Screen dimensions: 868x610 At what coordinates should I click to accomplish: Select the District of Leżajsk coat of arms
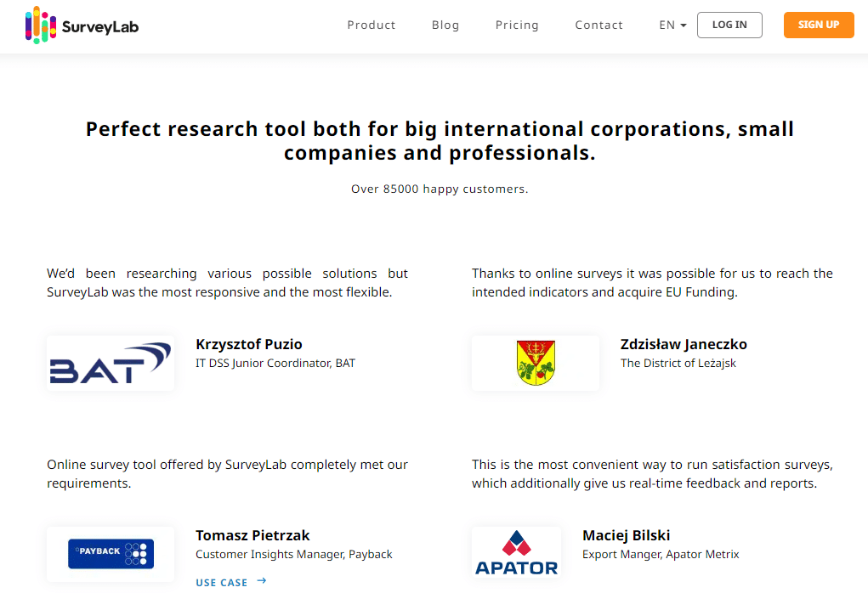[536, 364]
